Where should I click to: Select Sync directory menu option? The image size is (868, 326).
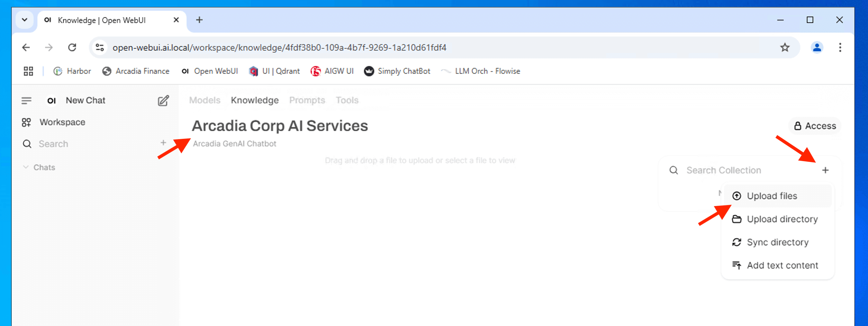click(x=777, y=242)
